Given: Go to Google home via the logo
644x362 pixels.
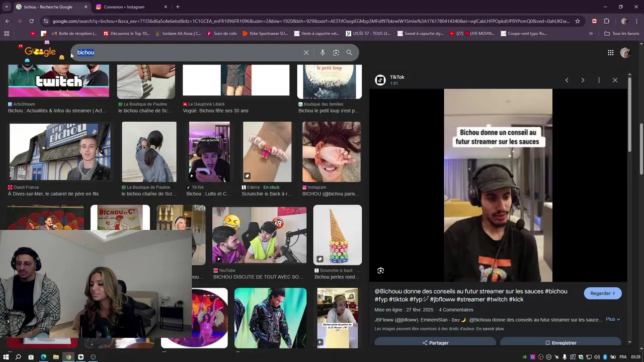Looking at the screenshot, I should coord(40,52).
